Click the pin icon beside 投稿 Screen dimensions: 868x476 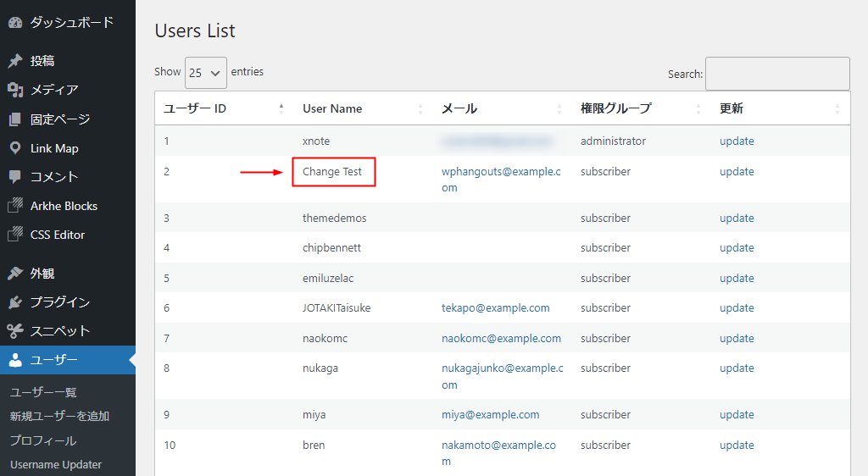(15, 61)
